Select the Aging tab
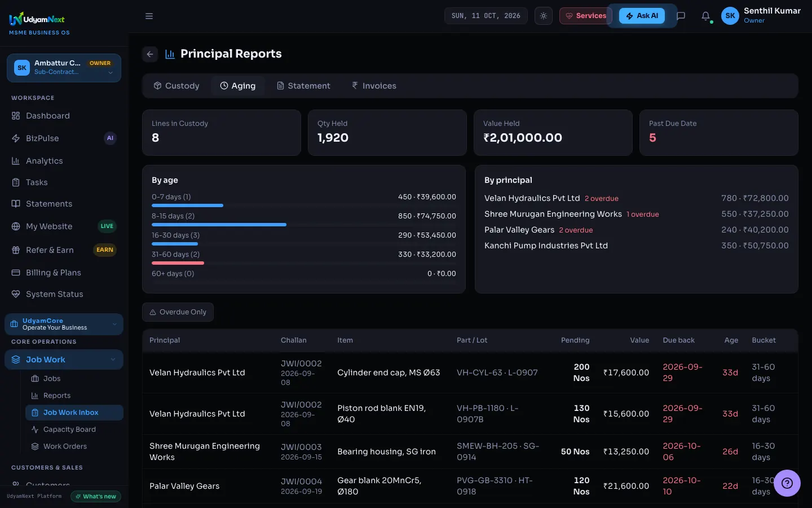Image resolution: width=812 pixels, height=508 pixels. [238, 86]
